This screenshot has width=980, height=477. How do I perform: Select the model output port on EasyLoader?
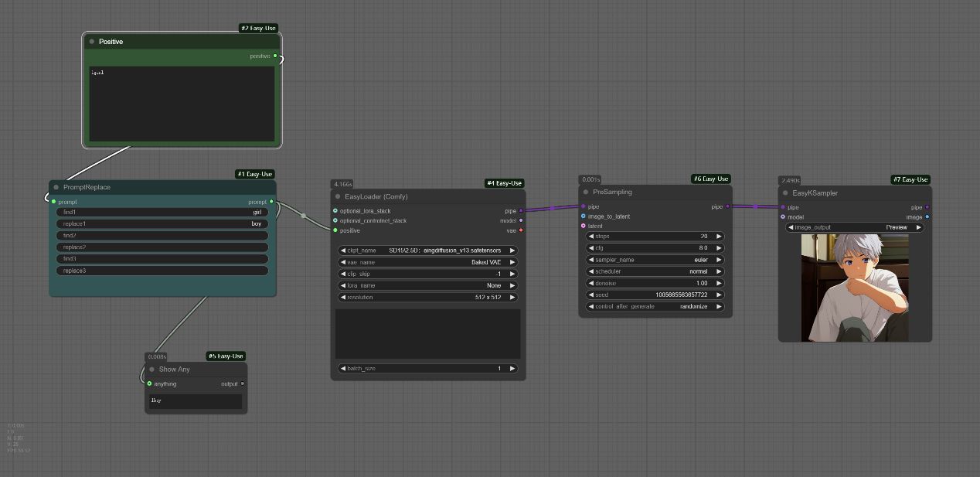[x=521, y=220]
